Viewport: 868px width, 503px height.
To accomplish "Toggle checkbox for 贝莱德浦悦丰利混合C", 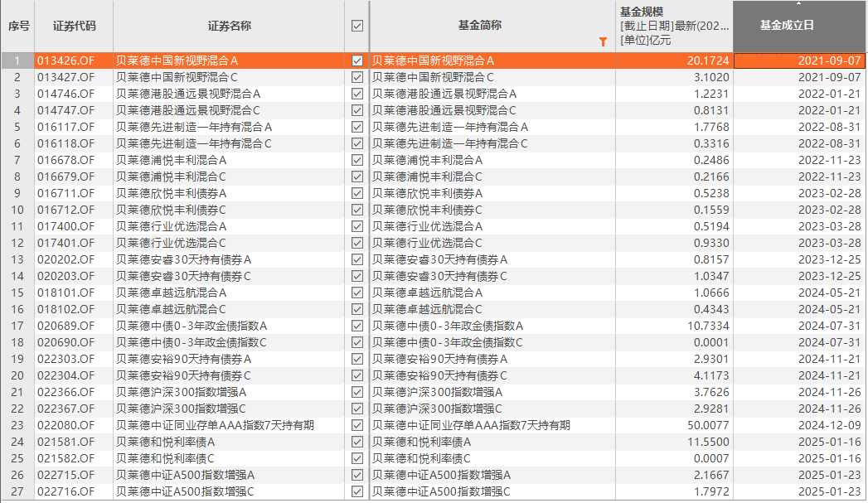I will (357, 177).
